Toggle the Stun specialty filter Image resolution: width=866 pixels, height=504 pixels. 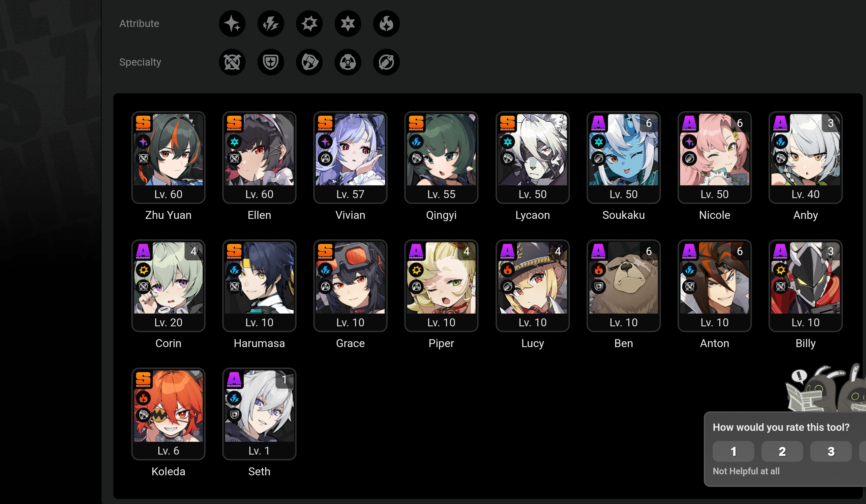(x=309, y=62)
